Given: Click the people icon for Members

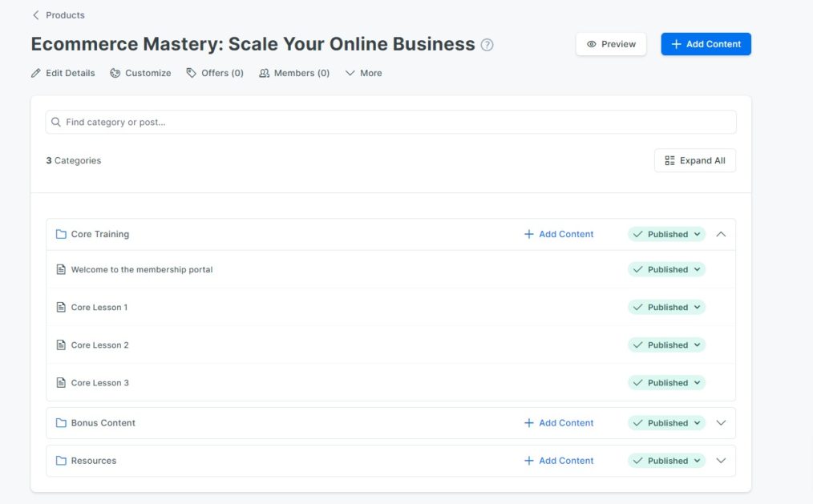Looking at the screenshot, I should [x=265, y=73].
